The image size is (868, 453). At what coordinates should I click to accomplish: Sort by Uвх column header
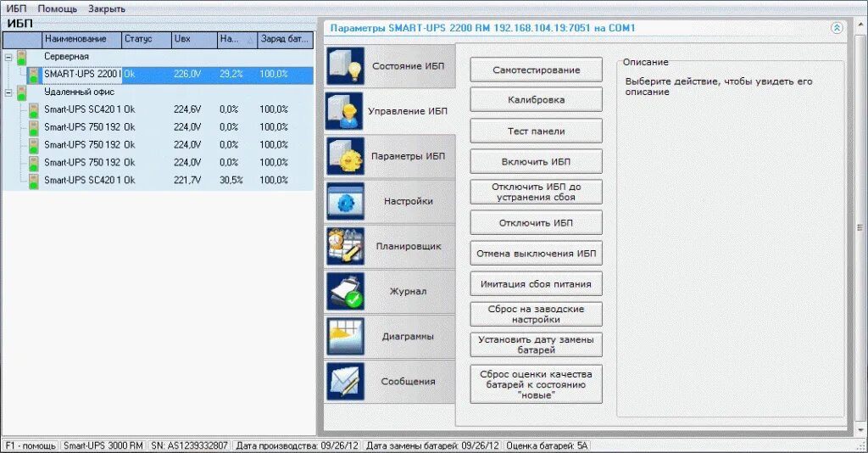[194, 39]
